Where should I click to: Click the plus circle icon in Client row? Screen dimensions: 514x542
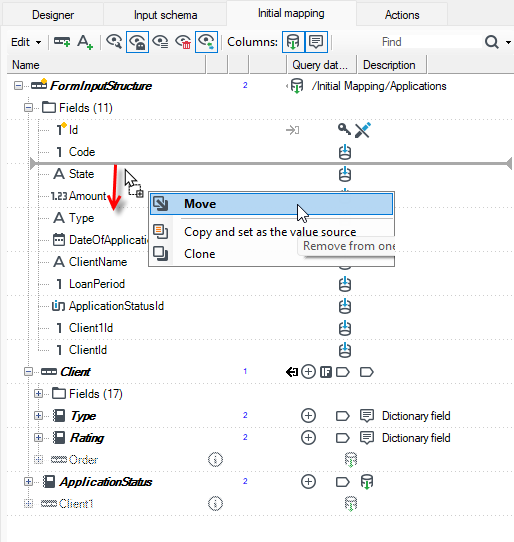coord(308,372)
